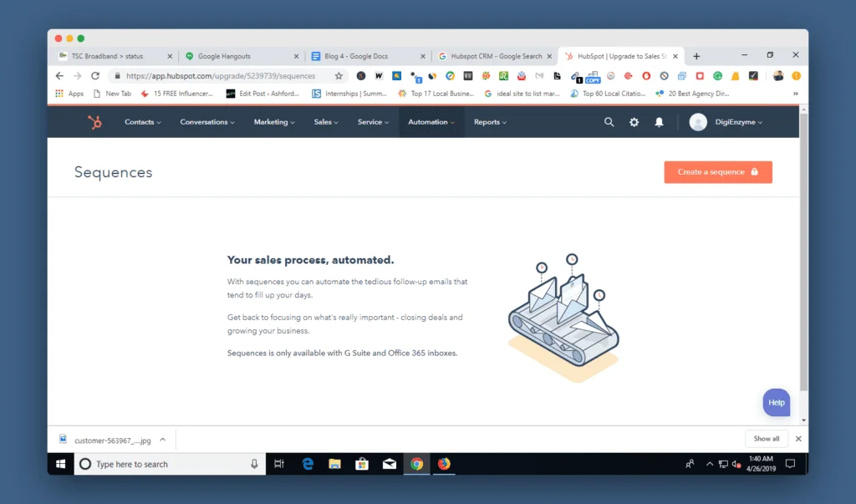Open Microsoft Store from the taskbar
Image resolution: width=856 pixels, height=504 pixels.
tap(361, 464)
